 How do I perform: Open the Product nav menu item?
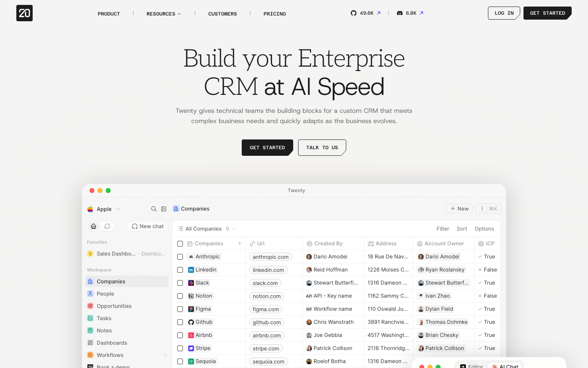[x=109, y=14]
